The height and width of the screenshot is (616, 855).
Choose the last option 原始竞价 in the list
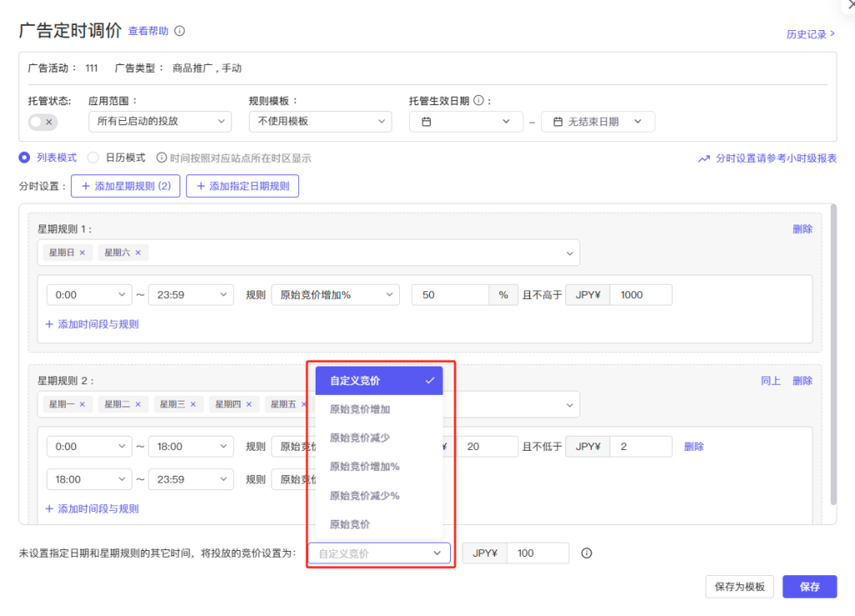(x=379, y=524)
